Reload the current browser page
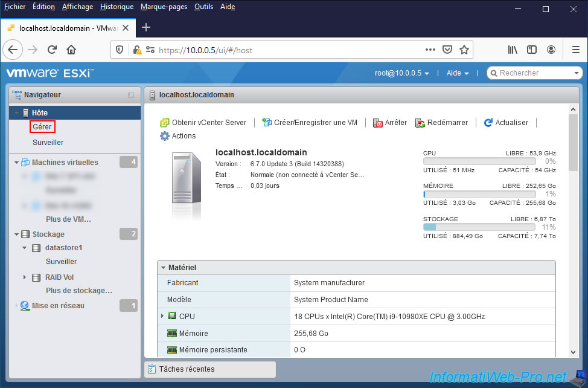 (x=52, y=50)
